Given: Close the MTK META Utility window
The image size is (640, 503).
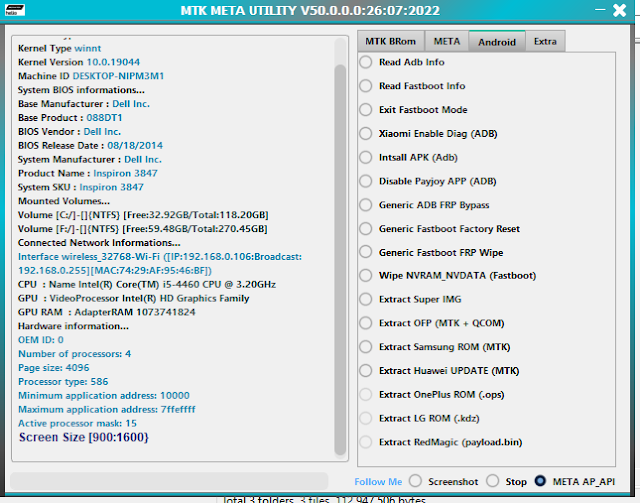Looking at the screenshot, I should coord(620,10).
